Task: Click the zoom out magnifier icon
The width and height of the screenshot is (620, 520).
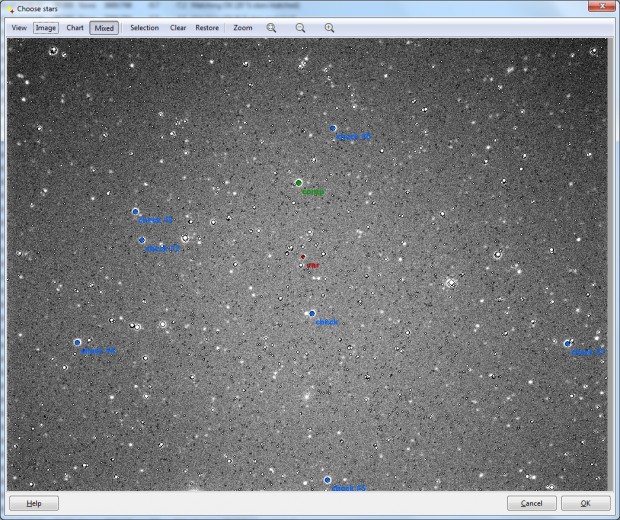Action: [301, 28]
